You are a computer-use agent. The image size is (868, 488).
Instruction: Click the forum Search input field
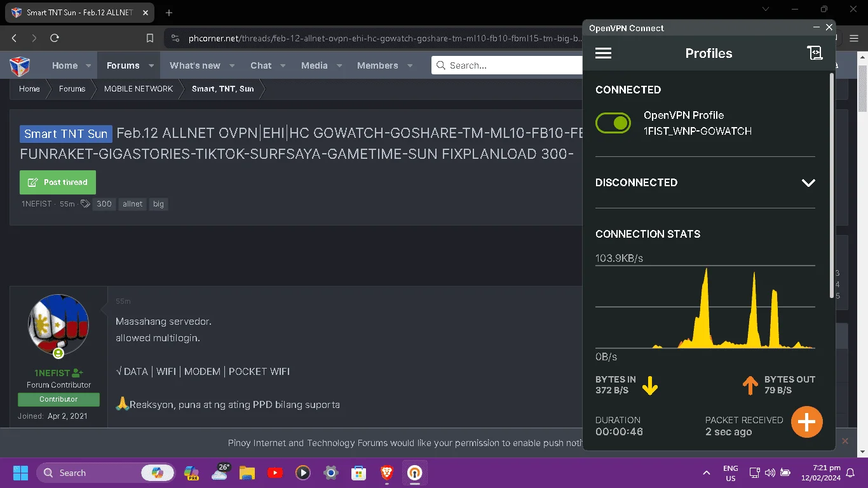click(x=507, y=65)
